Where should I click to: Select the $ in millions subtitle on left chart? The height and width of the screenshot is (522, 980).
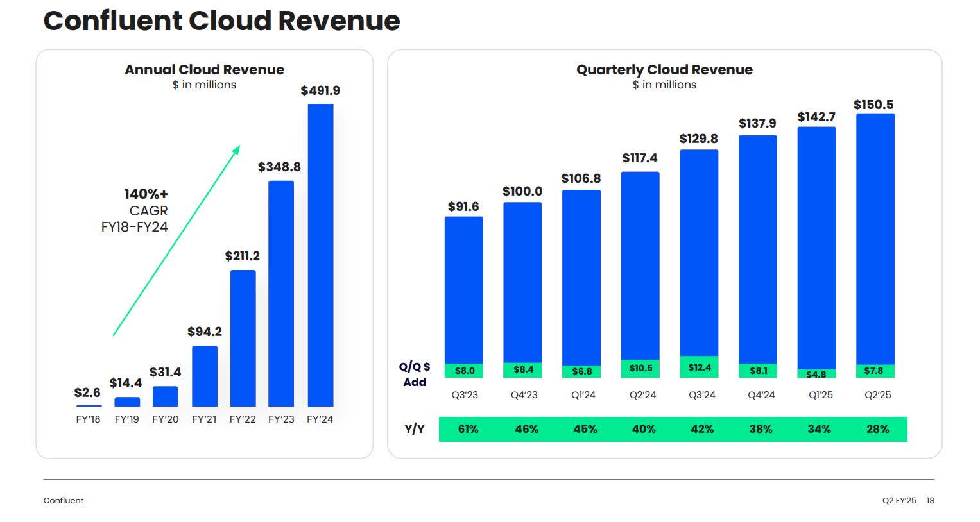[x=204, y=85]
